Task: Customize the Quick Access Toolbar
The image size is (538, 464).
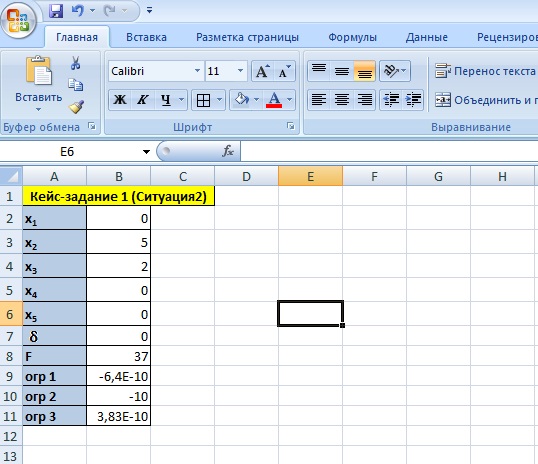Action: (149, 11)
